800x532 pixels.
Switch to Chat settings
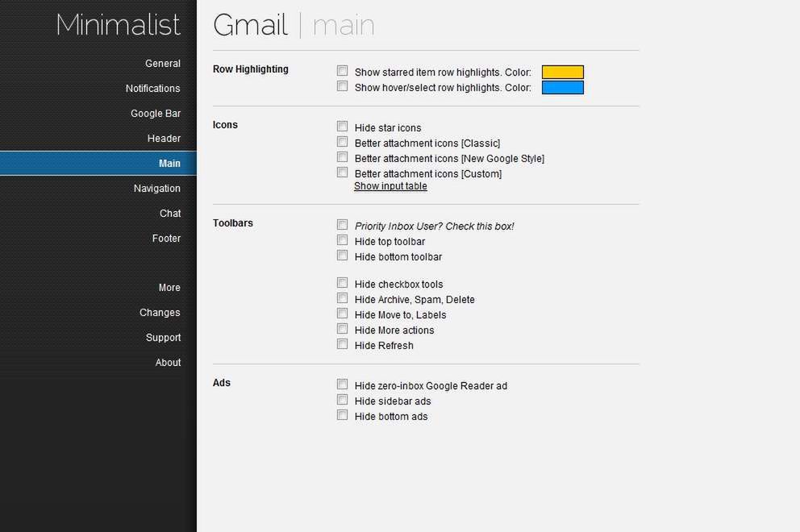pyautogui.click(x=170, y=214)
